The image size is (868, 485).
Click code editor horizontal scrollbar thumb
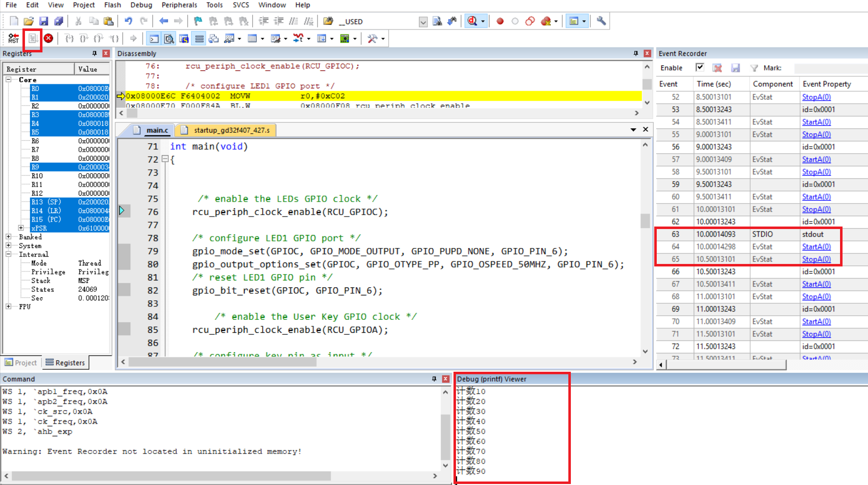[222, 362]
